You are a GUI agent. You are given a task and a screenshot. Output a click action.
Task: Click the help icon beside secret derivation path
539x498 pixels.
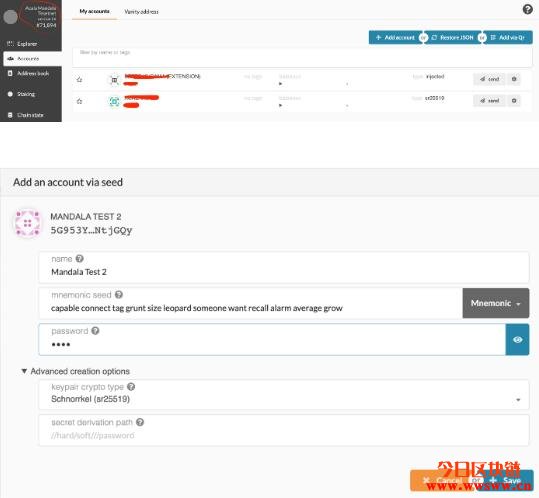click(x=140, y=422)
